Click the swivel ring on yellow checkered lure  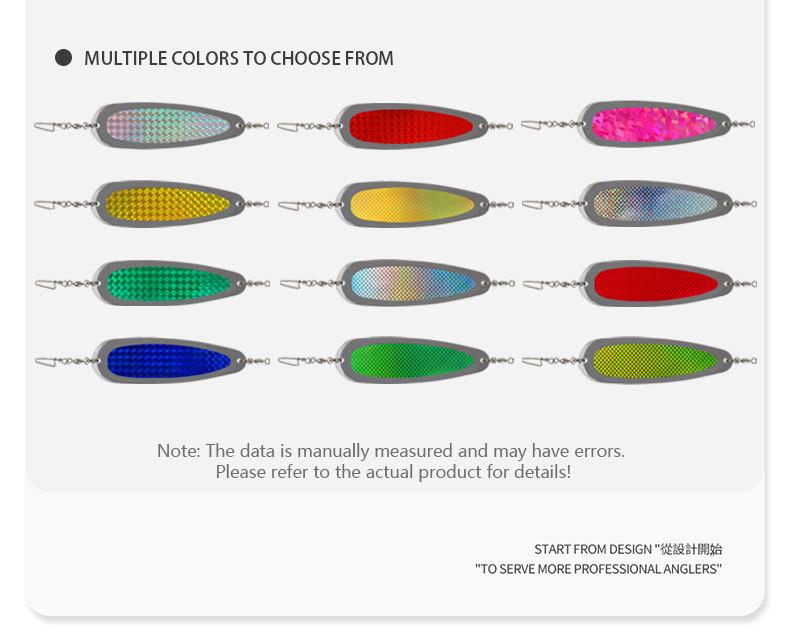pyautogui.click(x=259, y=204)
